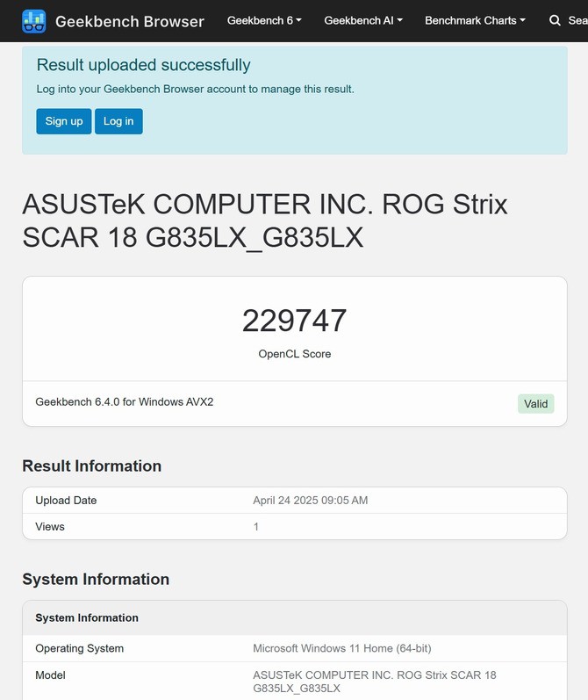Click the Views row count
Image resolution: width=588 pixels, height=700 pixels.
tap(256, 527)
